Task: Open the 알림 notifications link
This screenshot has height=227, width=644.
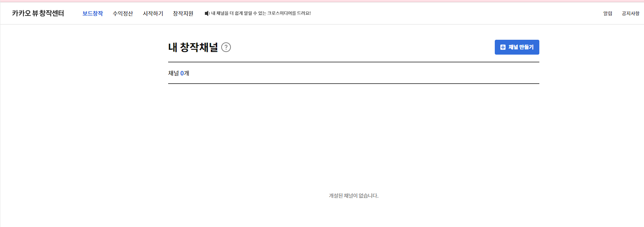Action: click(x=608, y=13)
